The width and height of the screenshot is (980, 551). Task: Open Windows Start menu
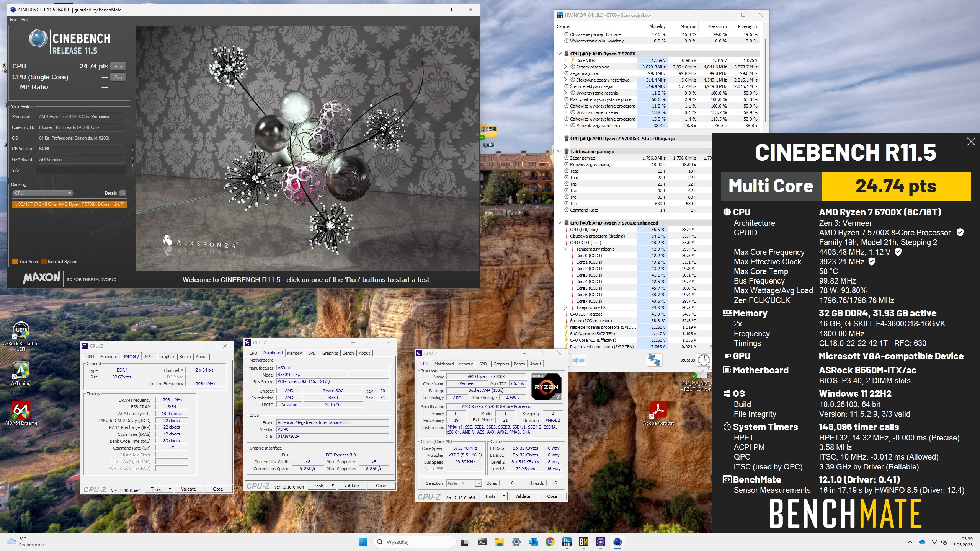tap(363, 542)
